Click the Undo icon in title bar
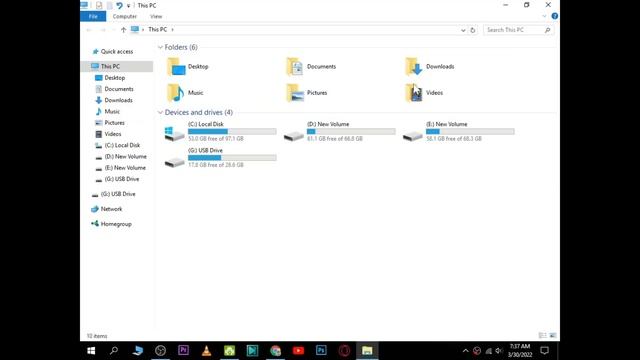The height and width of the screenshot is (360, 640). tap(119, 5)
